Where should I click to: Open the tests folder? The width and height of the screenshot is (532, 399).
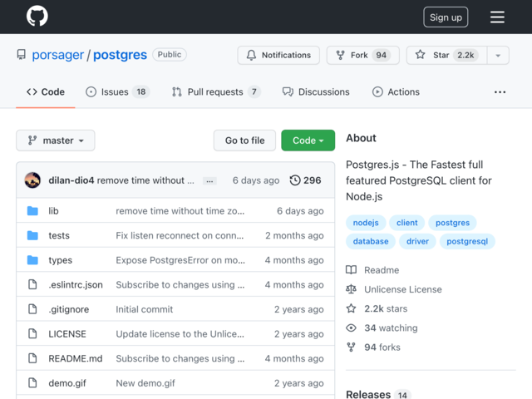click(59, 235)
